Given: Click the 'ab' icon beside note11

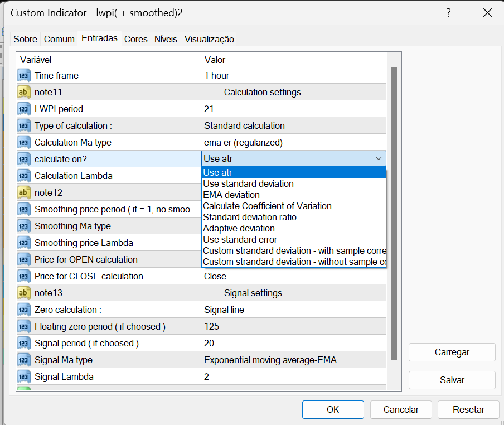Looking at the screenshot, I should (24, 92).
